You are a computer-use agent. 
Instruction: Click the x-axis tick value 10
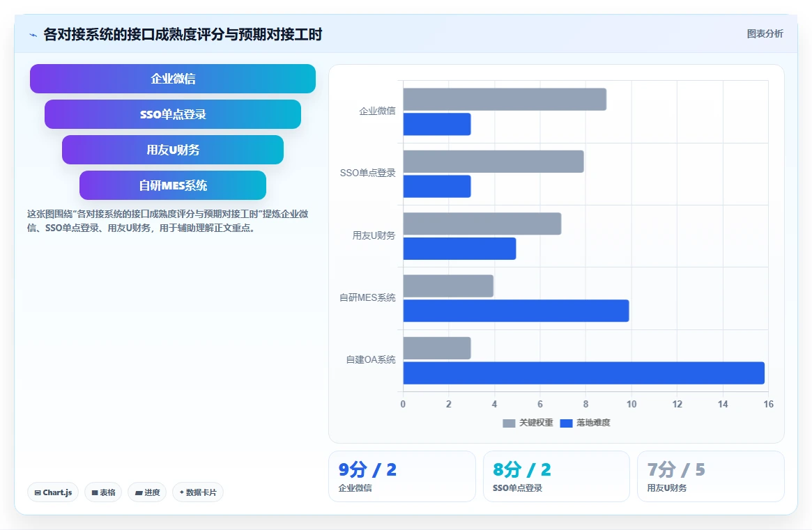click(x=631, y=404)
